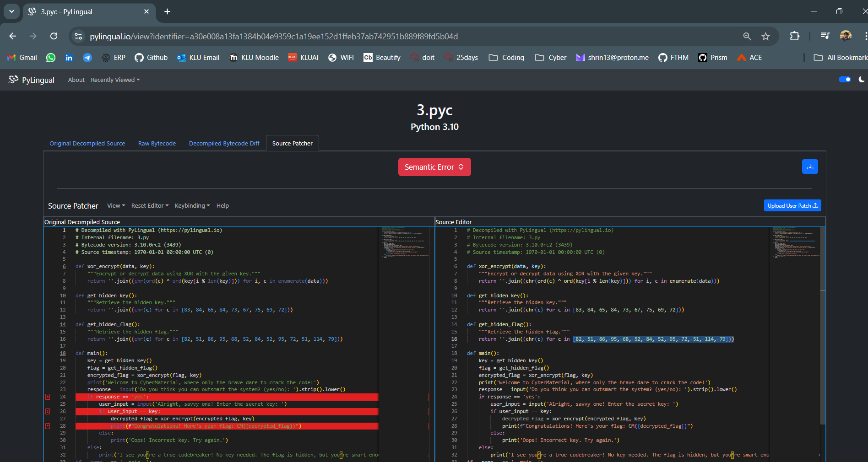Bookmark page with the star icon
This screenshot has width=868, height=462.
tap(765, 37)
